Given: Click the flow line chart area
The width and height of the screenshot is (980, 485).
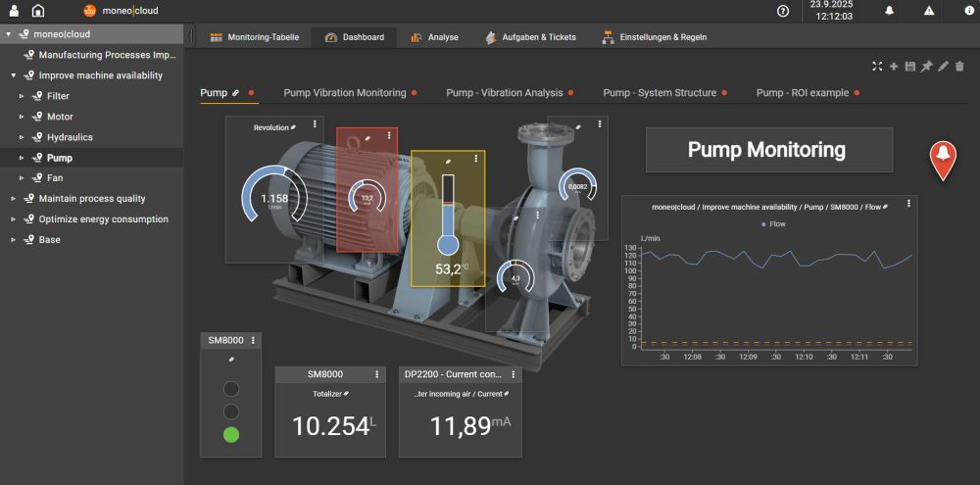Looking at the screenshot, I should pyautogui.click(x=777, y=298).
